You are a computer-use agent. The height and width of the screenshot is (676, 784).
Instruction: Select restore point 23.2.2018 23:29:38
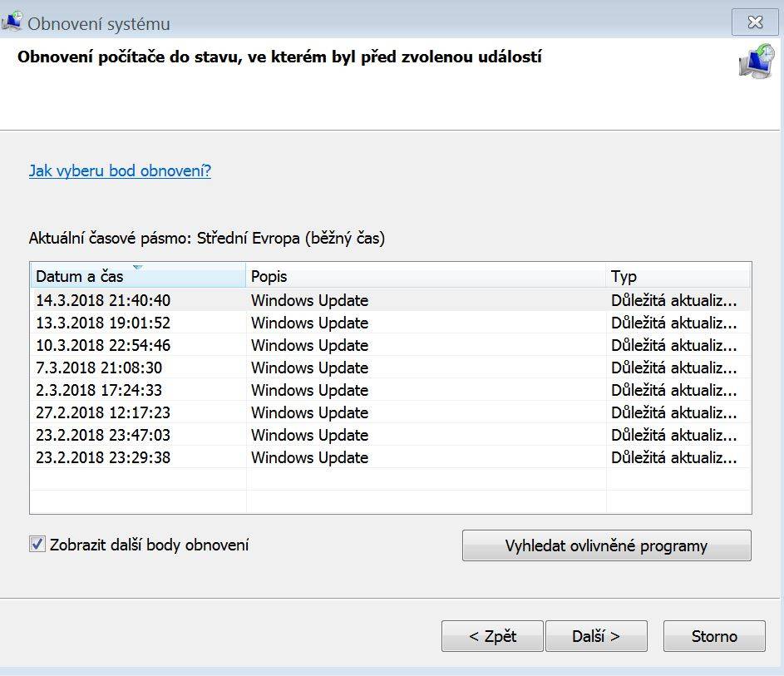point(390,457)
